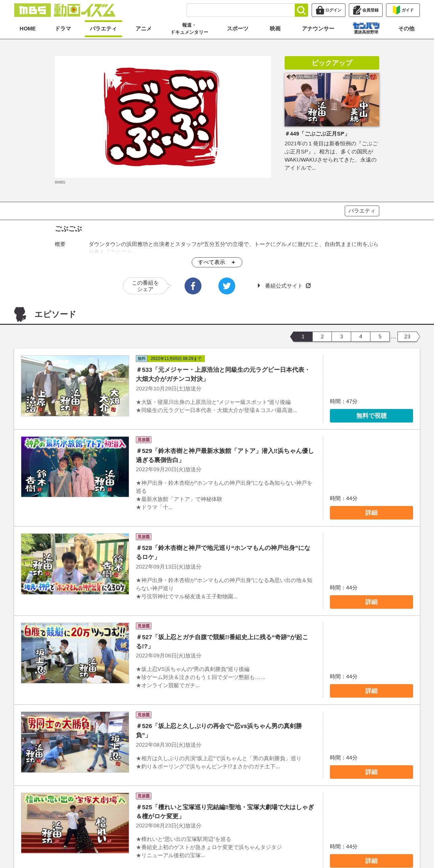434x868 pixels.
Task: Click external link icon beside 番組公式サイト
Action: click(308, 286)
